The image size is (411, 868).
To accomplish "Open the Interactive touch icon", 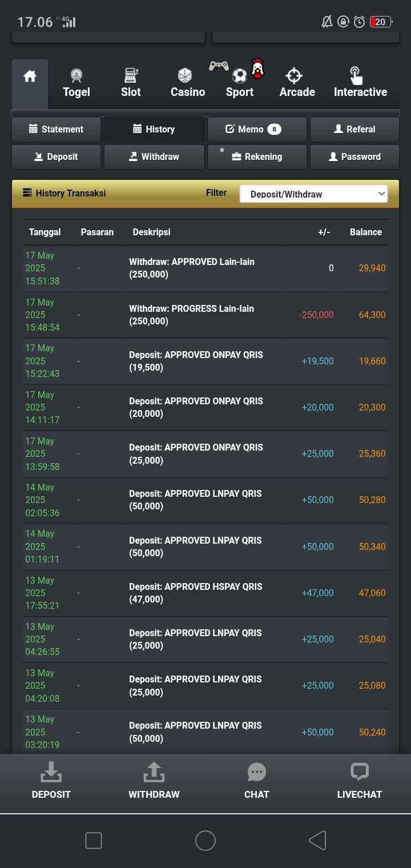I will click(356, 75).
